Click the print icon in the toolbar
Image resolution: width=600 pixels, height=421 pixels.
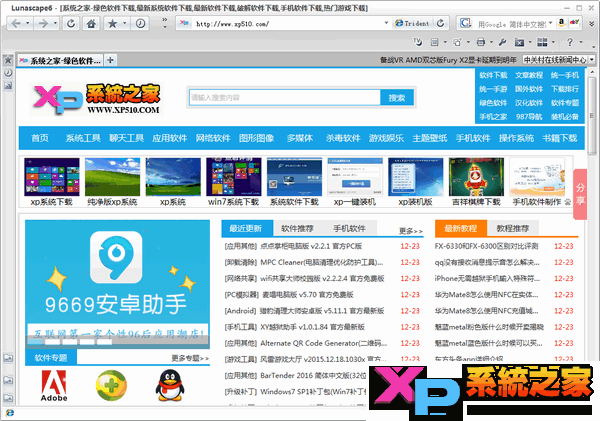point(481,42)
